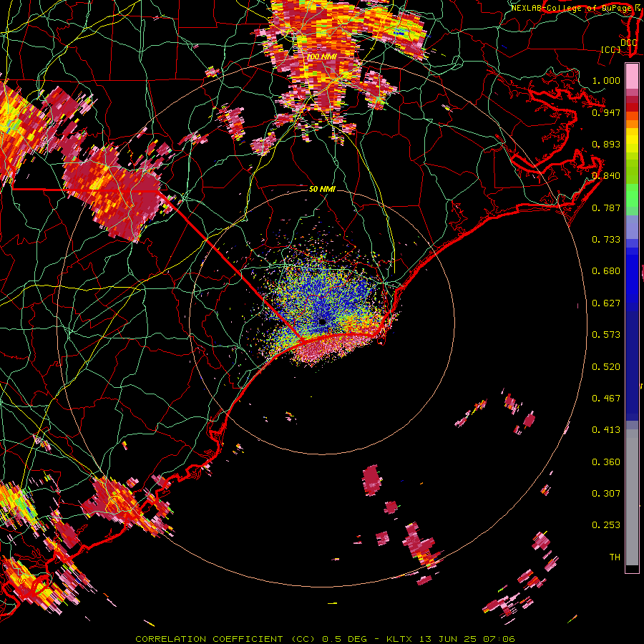
Task: Select the 1.000 legend value
Action: [606, 80]
